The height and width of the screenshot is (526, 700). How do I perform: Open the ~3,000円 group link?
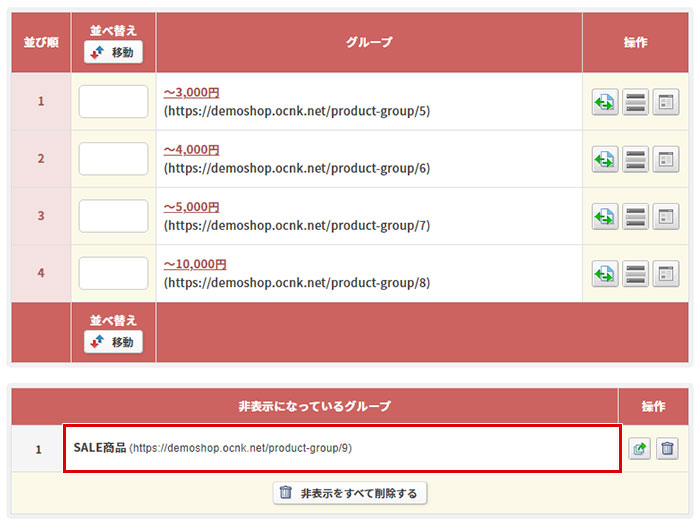[192, 92]
